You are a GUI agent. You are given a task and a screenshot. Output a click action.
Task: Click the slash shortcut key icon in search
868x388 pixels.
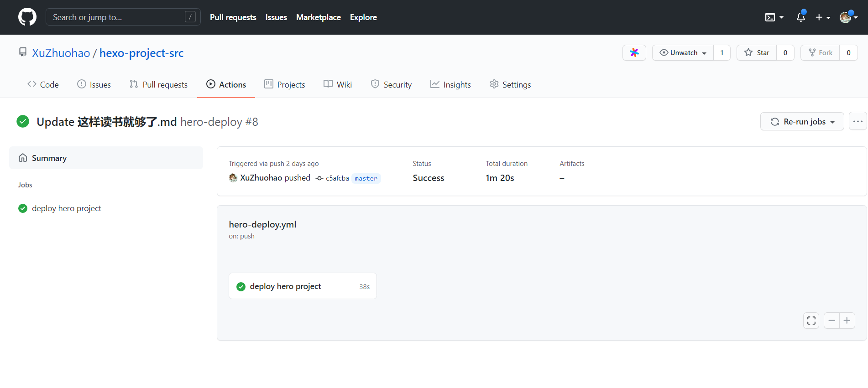(x=190, y=17)
